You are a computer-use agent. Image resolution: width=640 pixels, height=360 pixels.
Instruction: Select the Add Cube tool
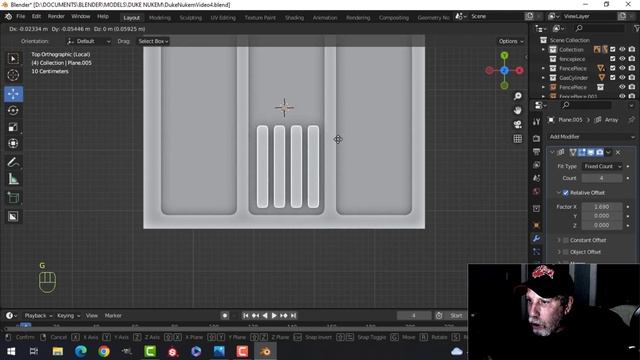(x=13, y=198)
